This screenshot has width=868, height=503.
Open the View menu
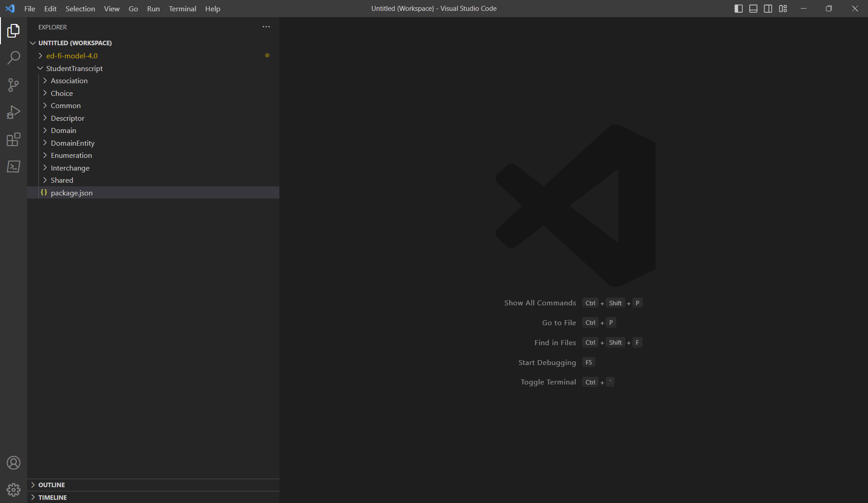click(x=112, y=9)
